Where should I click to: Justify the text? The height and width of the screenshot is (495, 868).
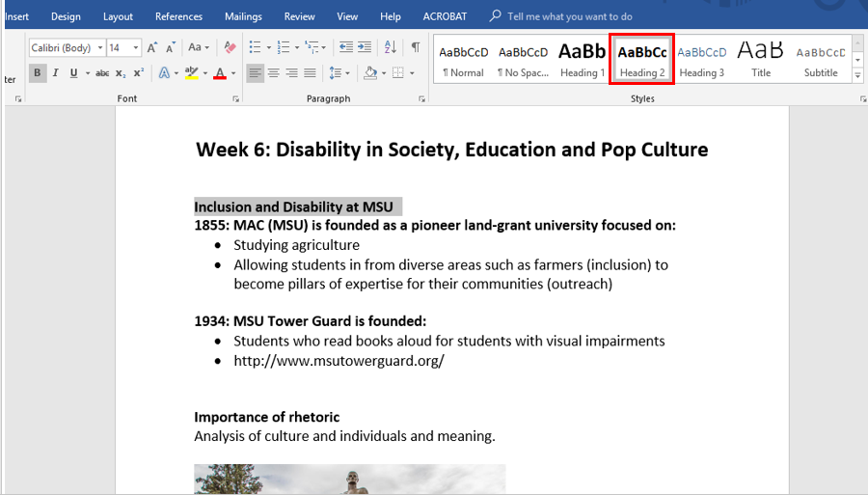tap(310, 72)
